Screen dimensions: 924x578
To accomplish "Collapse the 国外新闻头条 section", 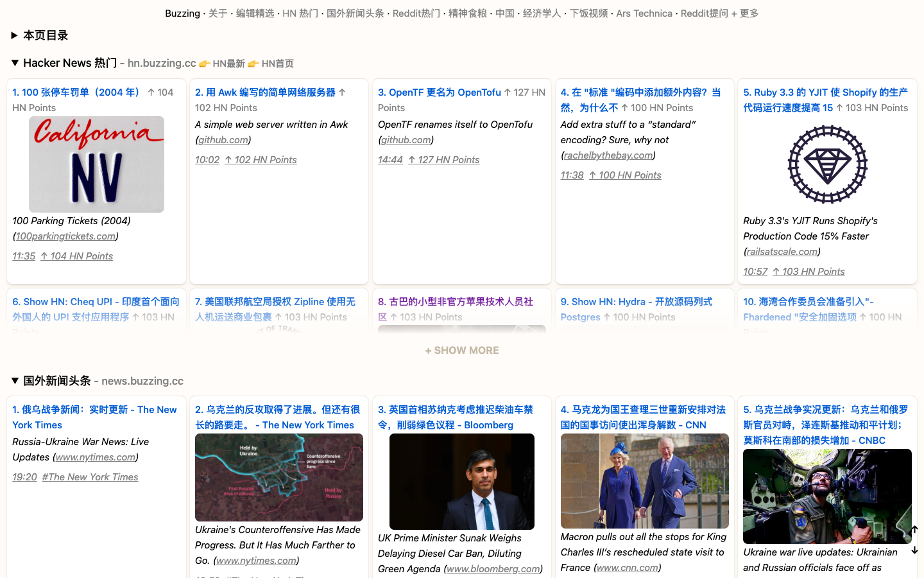I will point(15,381).
